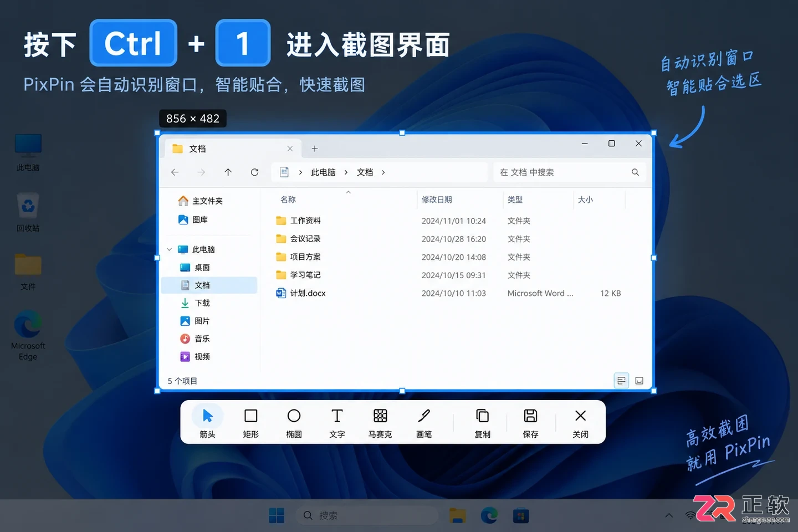Open 视频 in the sidebar
This screenshot has height=532, width=798.
[195, 356]
